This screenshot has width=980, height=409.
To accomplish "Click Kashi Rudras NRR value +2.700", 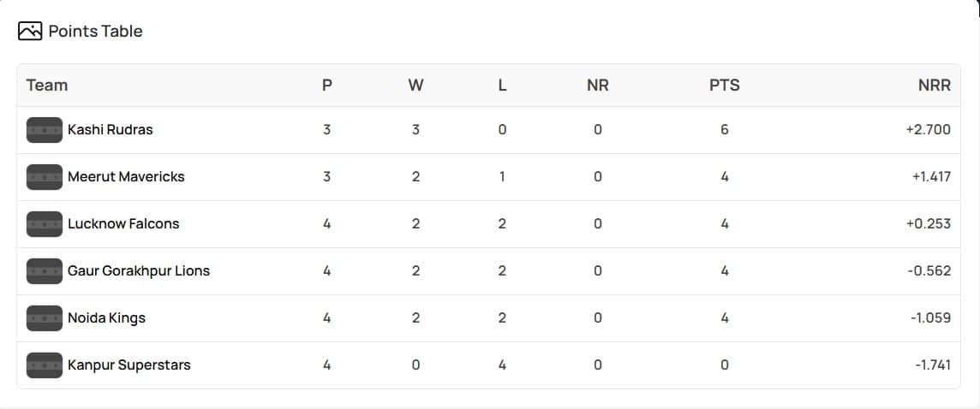I will point(928,130).
